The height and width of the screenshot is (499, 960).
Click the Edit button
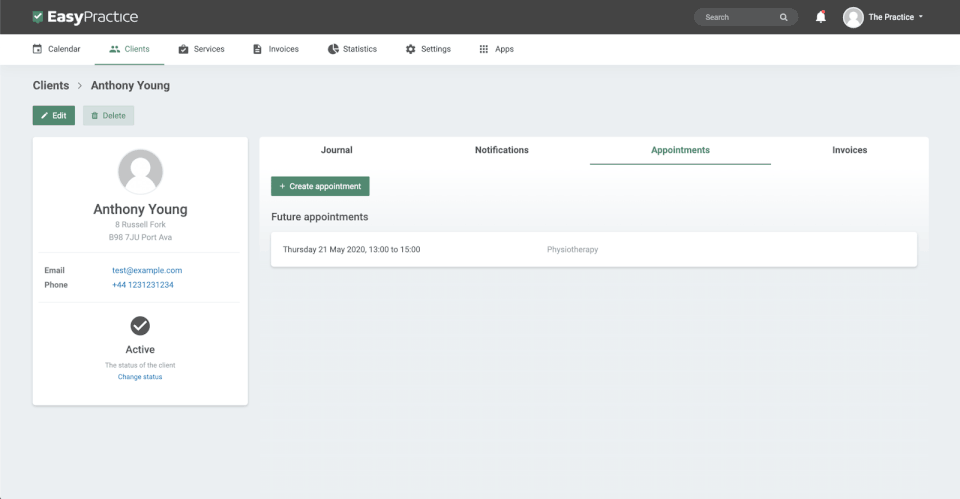coord(54,115)
